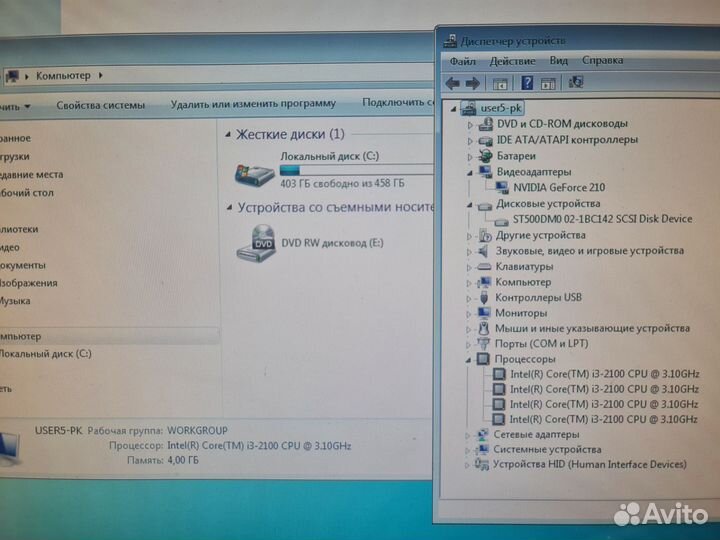Expand the Батареи category
Viewport: 720px width, 540px height.
470,157
